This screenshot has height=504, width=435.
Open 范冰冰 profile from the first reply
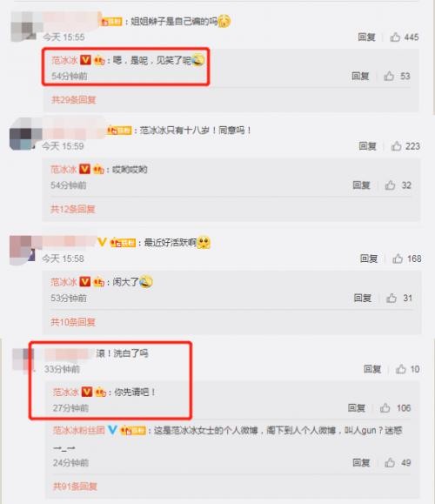click(x=64, y=60)
